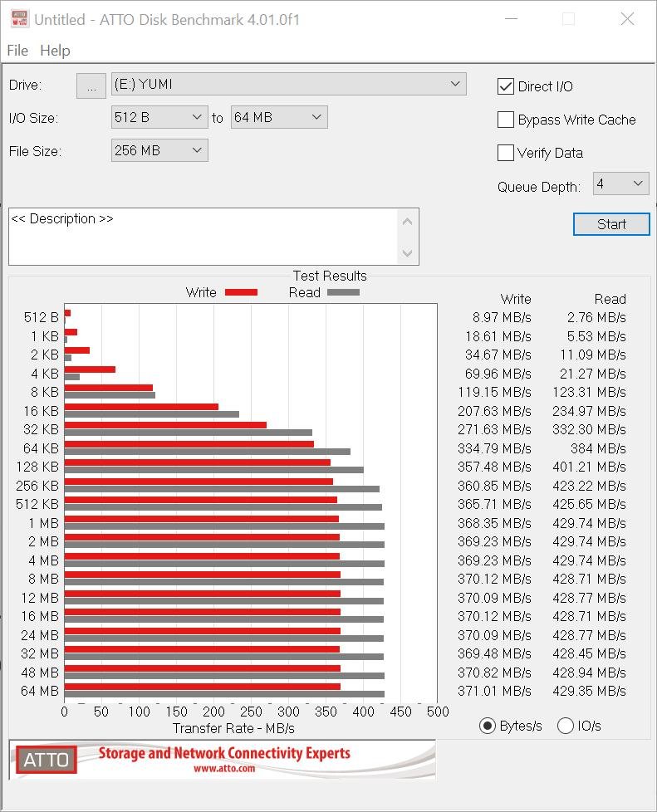Click the 429.35 MB/s read value
This screenshot has width=657, height=812.
pyautogui.click(x=589, y=692)
